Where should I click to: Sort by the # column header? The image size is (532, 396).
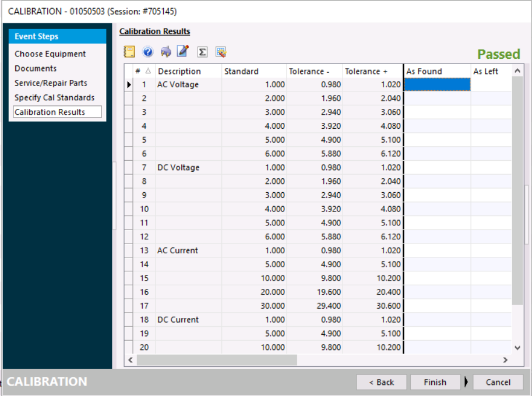point(143,71)
